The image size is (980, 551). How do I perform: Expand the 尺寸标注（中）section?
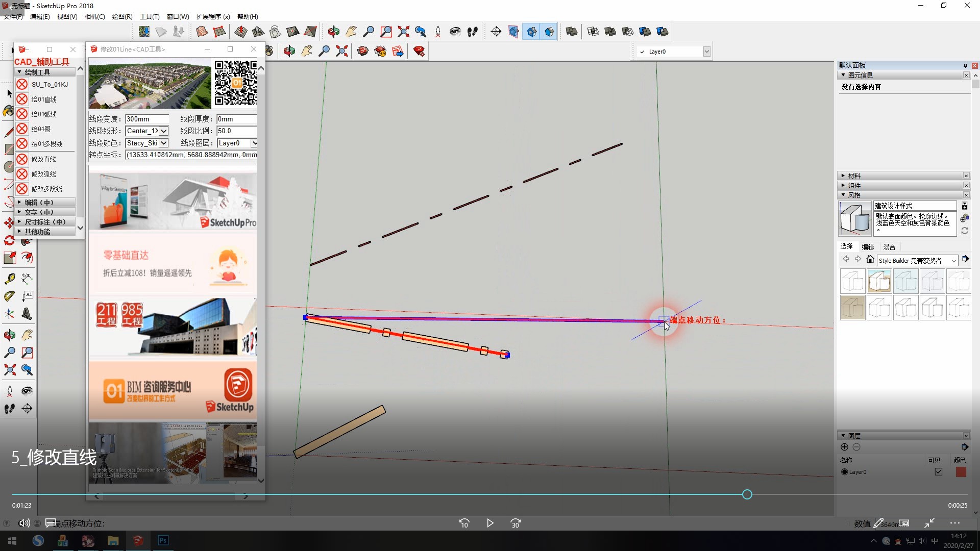[45, 222]
